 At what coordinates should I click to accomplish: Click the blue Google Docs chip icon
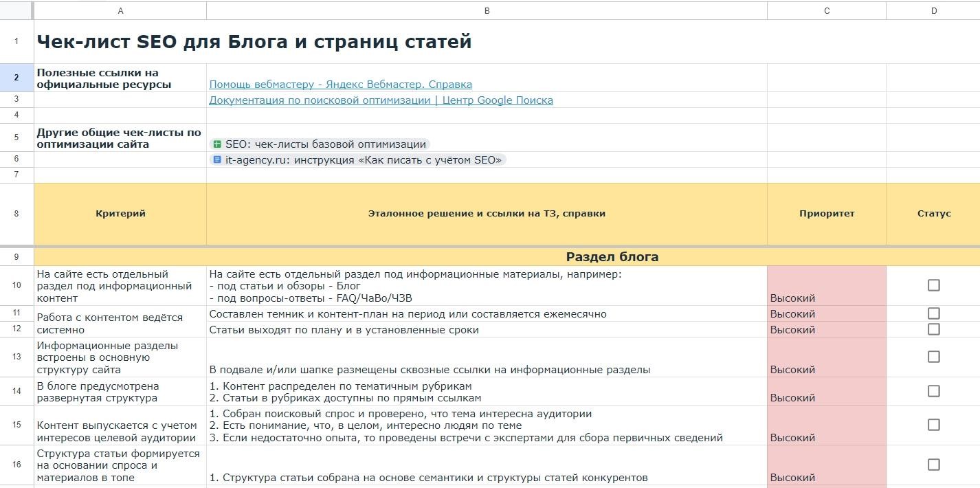click(216, 159)
